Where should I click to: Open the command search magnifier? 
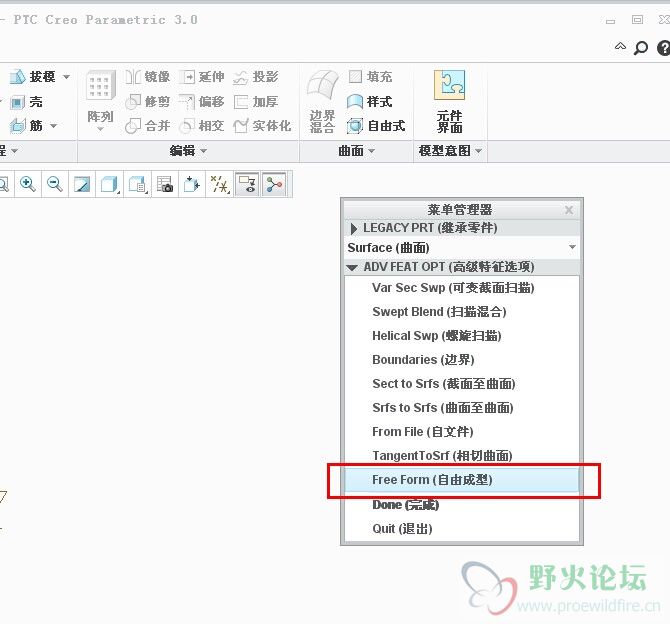coord(641,47)
